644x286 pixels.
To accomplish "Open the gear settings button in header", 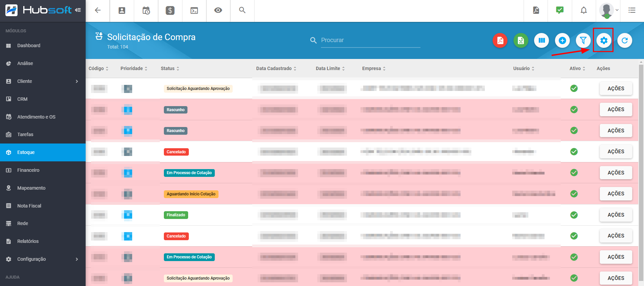I will point(604,40).
